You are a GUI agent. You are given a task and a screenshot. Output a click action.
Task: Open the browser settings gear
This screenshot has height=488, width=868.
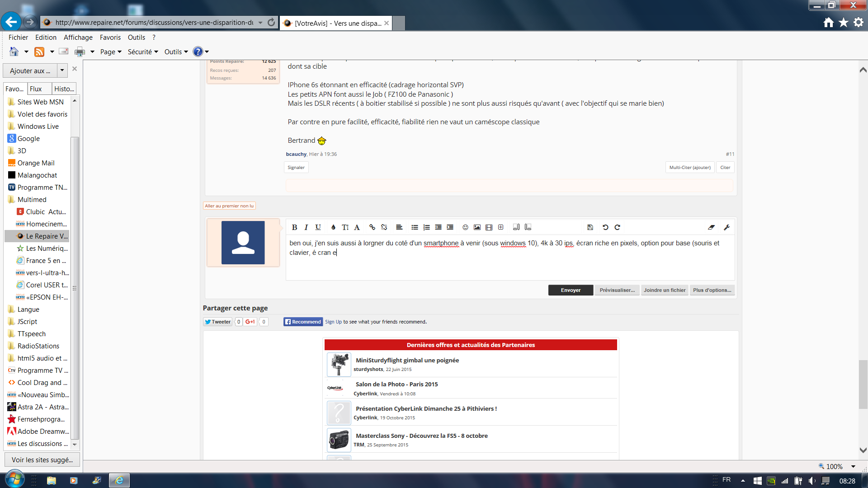pyautogui.click(x=858, y=22)
